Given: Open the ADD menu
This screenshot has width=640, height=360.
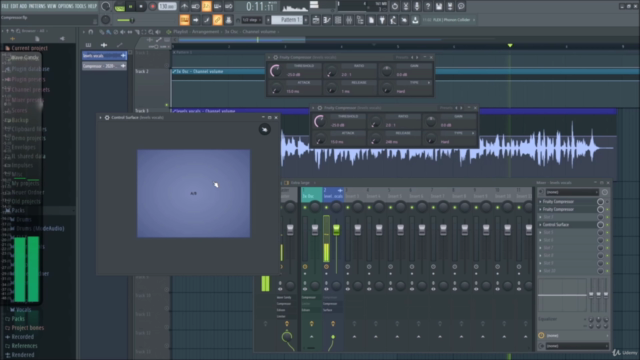Looking at the screenshot, I should click(23, 6).
